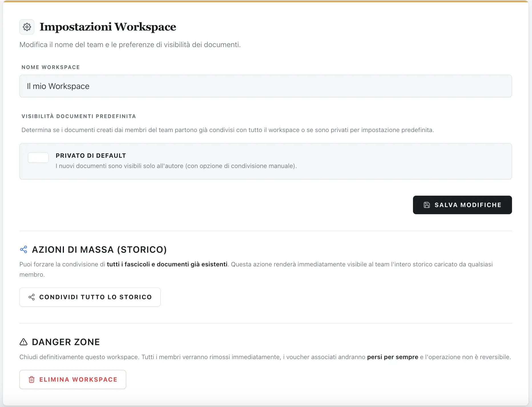
Task: Click the warning triangle icon beside Danger Zone
Action: click(23, 342)
